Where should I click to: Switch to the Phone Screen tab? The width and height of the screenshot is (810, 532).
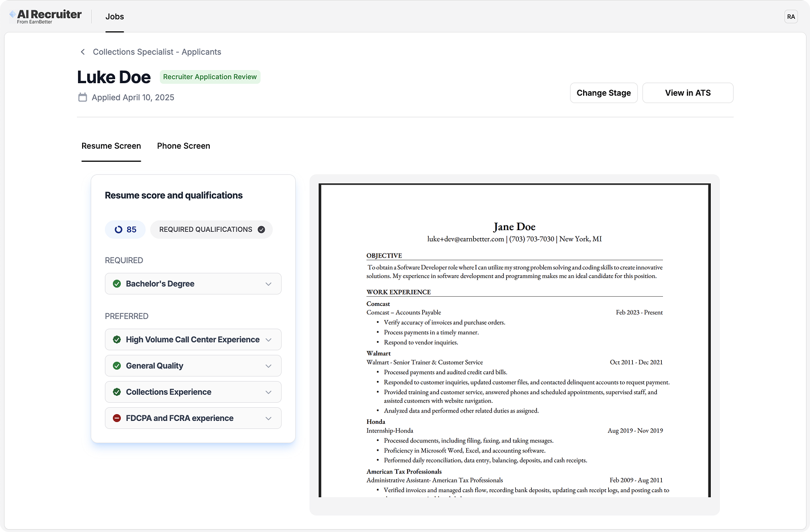(184, 146)
